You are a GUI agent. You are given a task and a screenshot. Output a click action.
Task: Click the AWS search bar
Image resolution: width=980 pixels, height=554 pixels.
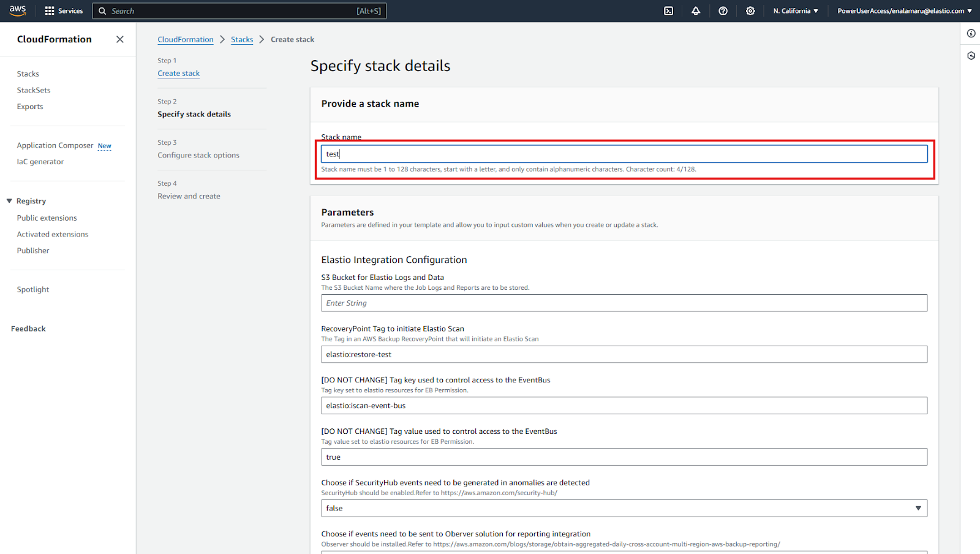coord(239,11)
